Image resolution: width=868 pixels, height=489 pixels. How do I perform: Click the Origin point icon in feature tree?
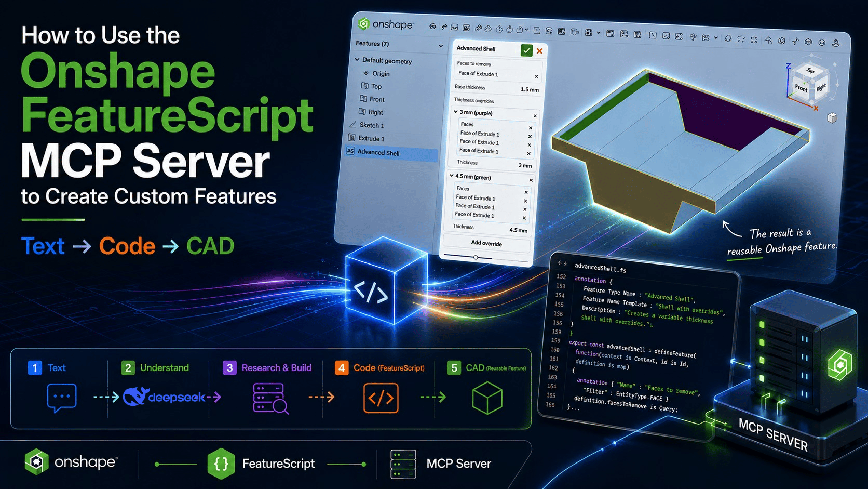click(x=366, y=73)
